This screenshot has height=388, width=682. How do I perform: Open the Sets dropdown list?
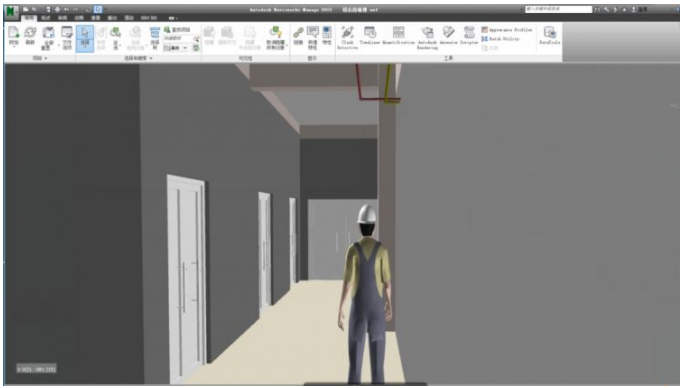coord(175,48)
